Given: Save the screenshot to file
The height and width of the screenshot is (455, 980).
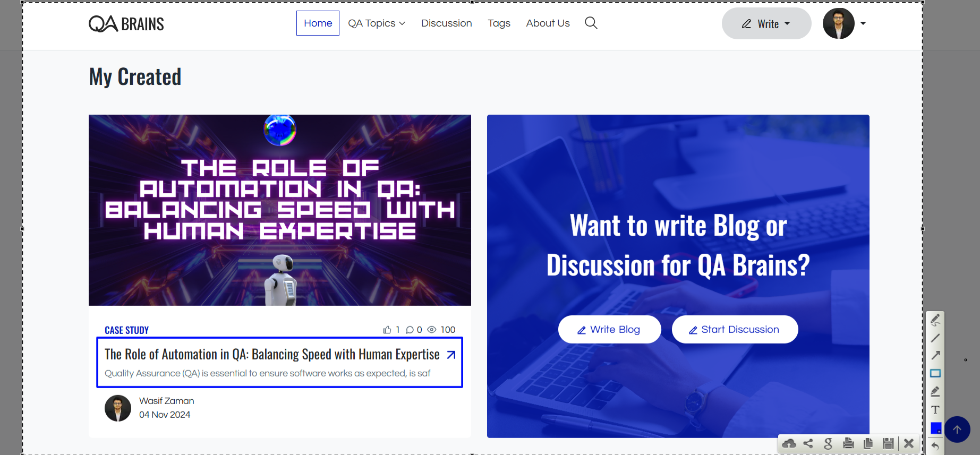Looking at the screenshot, I should click(888, 443).
